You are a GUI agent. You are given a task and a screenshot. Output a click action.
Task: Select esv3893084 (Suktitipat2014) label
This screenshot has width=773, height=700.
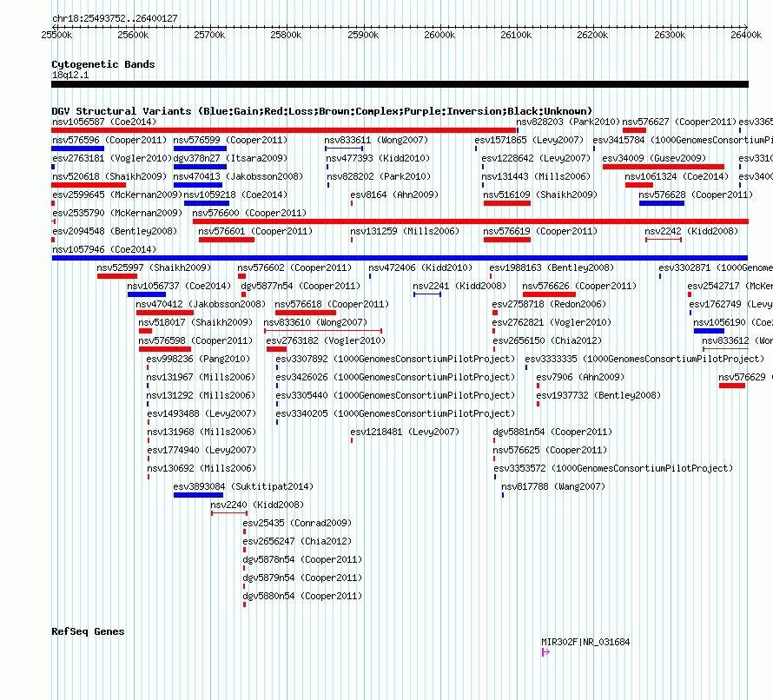[x=243, y=486]
